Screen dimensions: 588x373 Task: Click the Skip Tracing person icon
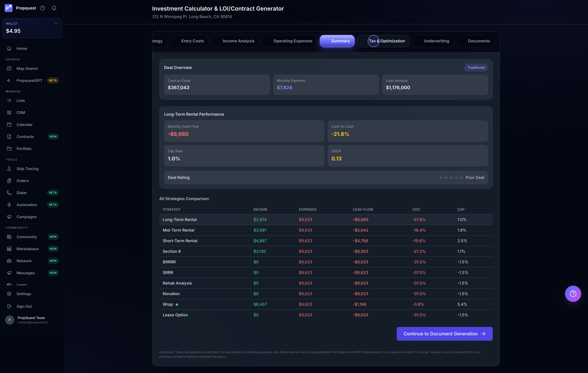click(9, 169)
